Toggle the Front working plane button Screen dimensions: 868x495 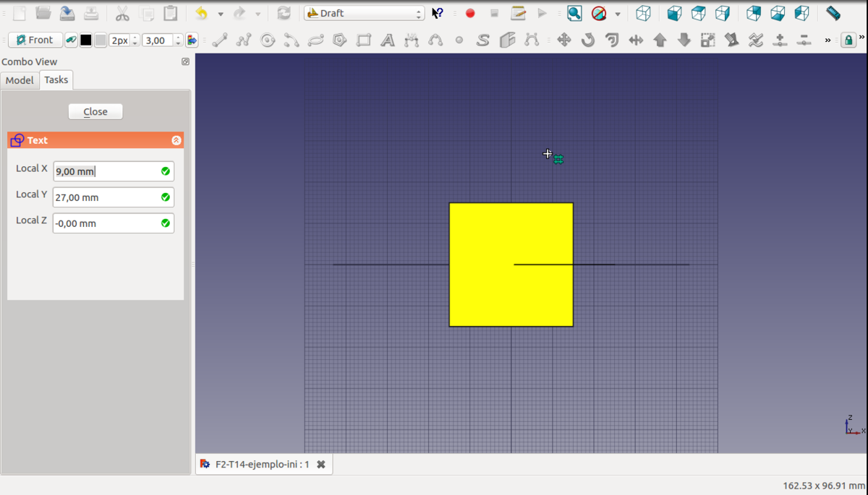point(35,40)
